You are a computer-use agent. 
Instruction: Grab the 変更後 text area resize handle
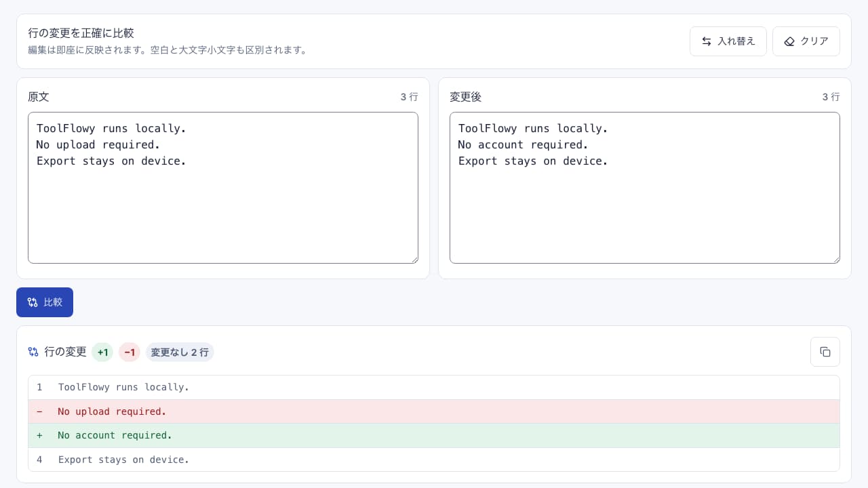[835, 259]
